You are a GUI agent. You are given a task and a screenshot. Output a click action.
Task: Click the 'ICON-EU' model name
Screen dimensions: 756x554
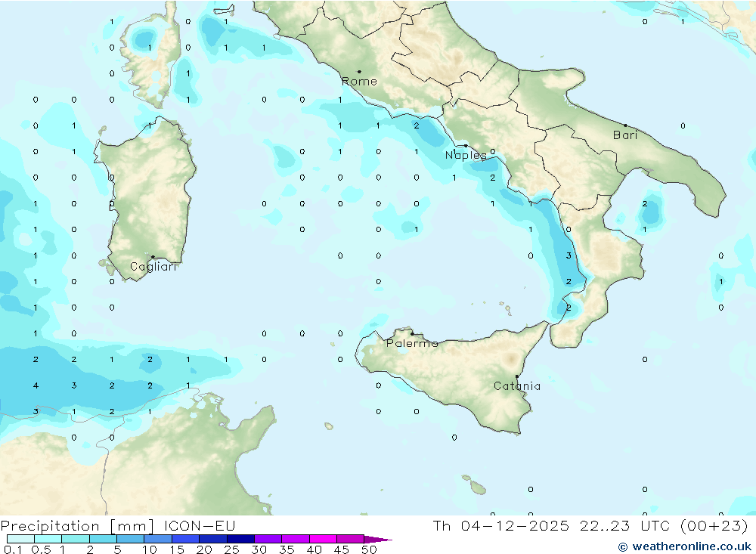tap(200, 525)
